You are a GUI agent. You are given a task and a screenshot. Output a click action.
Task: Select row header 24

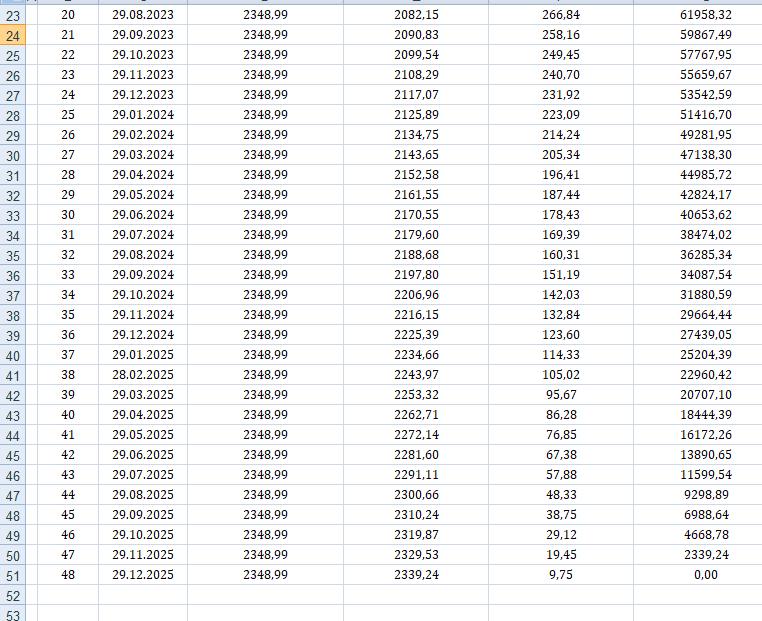[x=13, y=35]
